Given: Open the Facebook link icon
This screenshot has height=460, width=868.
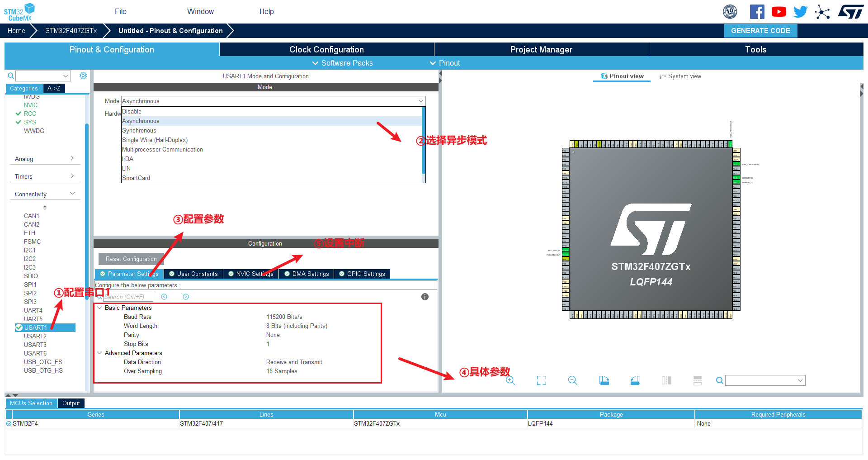Looking at the screenshot, I should 757,12.
